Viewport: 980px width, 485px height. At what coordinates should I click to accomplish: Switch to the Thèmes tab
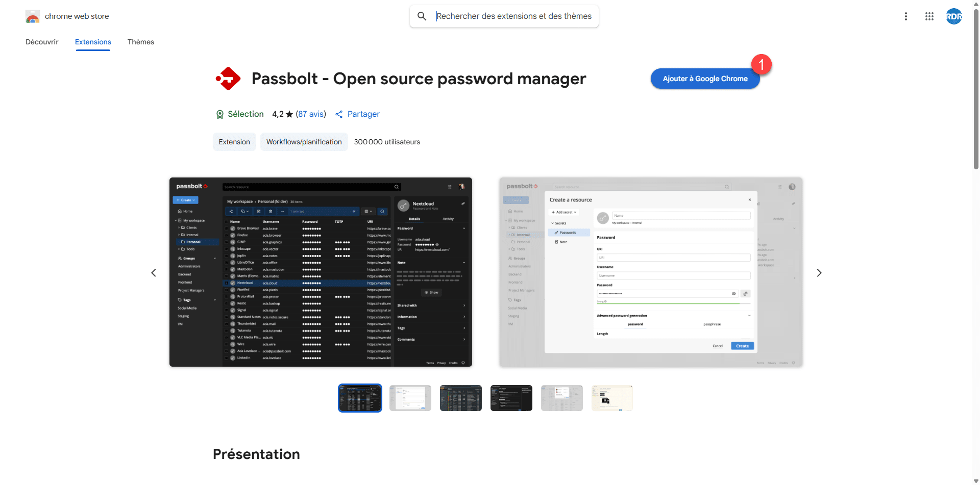pos(140,42)
